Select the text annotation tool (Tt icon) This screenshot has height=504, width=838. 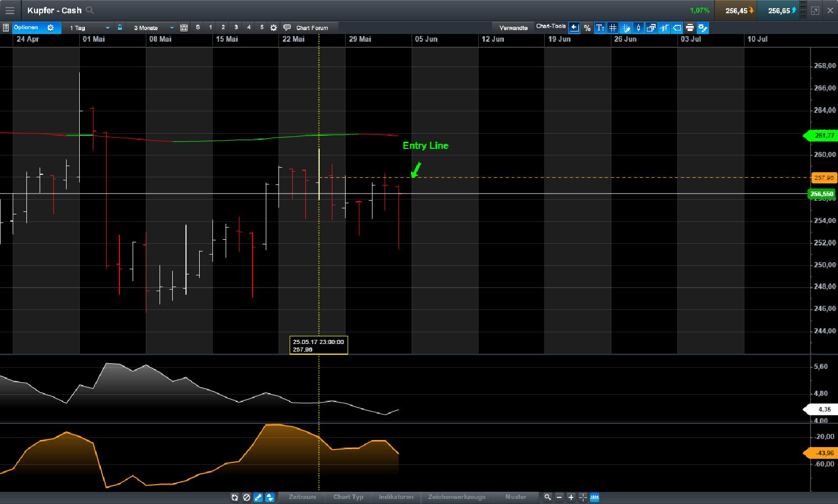[x=600, y=27]
